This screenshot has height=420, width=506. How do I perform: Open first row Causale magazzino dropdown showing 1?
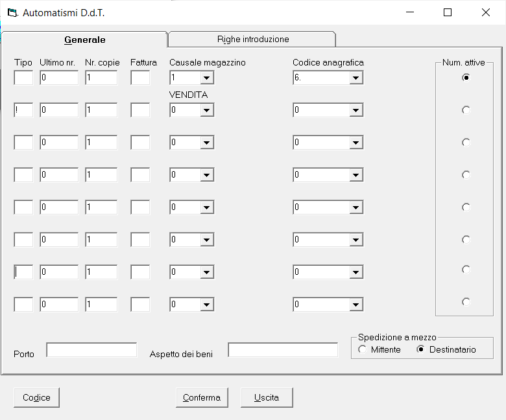click(x=206, y=78)
